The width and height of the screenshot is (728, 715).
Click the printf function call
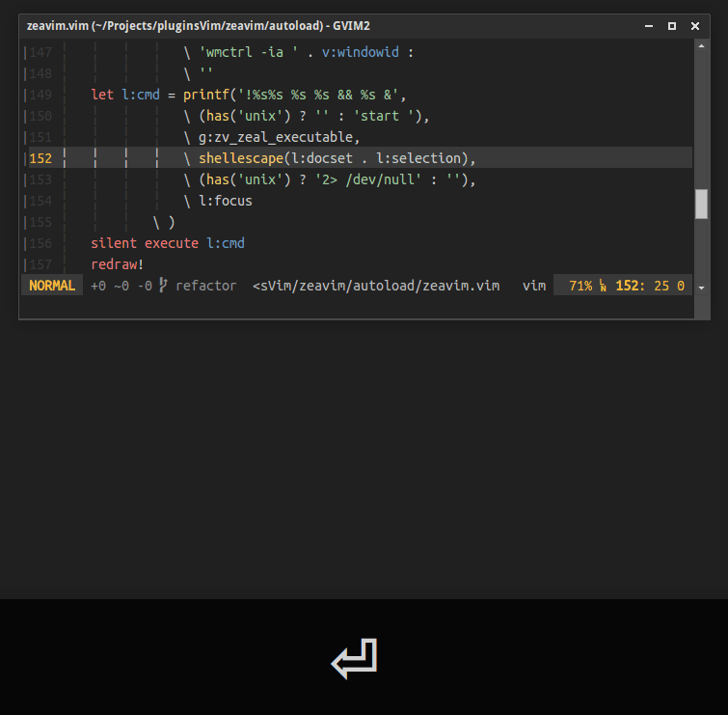tap(206, 95)
